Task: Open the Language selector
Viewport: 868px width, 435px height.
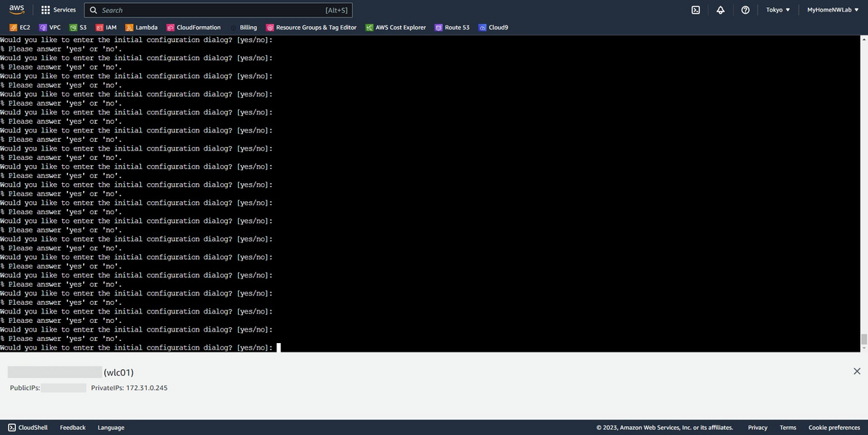Action: 111,428
